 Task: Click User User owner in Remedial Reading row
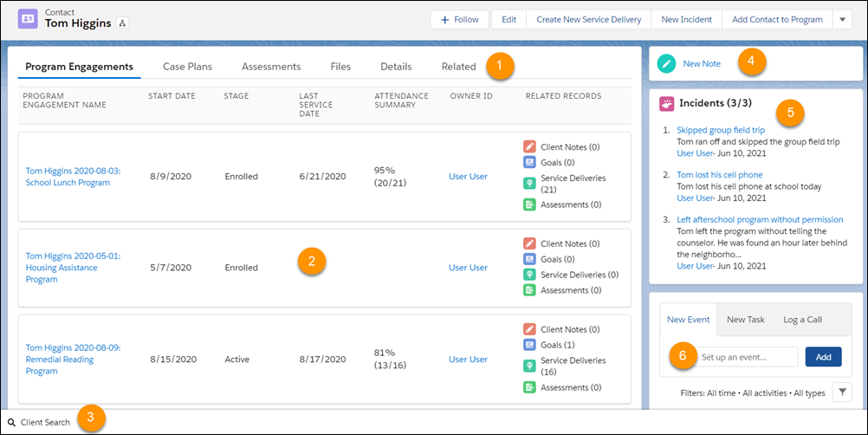click(468, 360)
